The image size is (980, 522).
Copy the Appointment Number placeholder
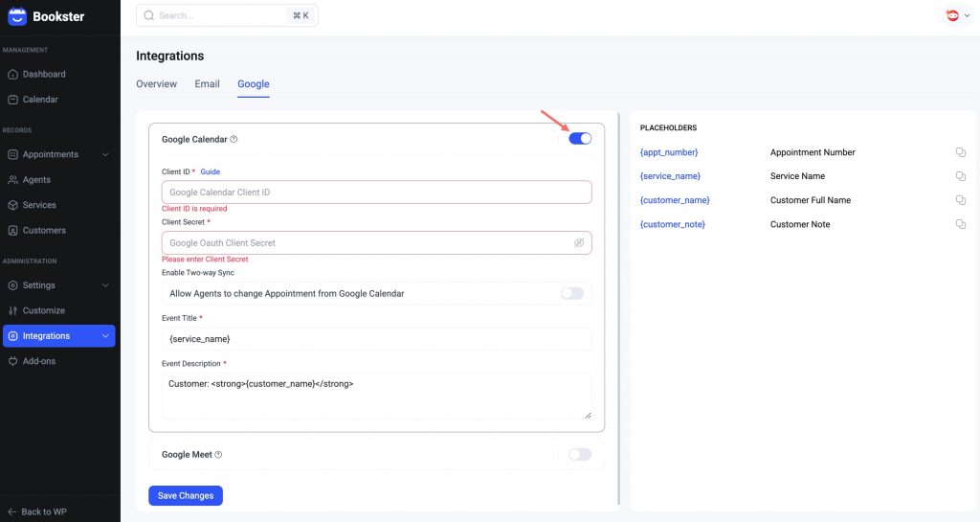pyautogui.click(x=961, y=152)
